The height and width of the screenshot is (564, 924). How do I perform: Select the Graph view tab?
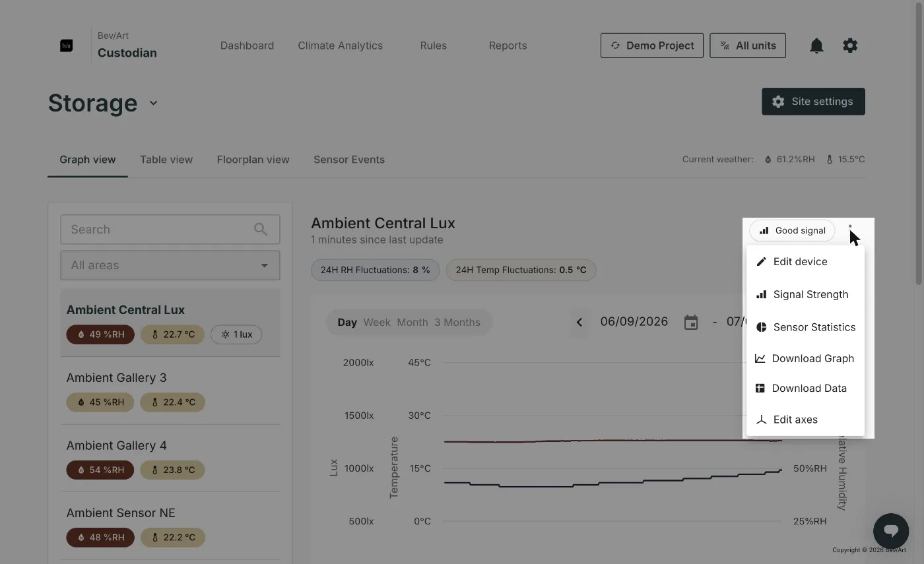pos(88,160)
